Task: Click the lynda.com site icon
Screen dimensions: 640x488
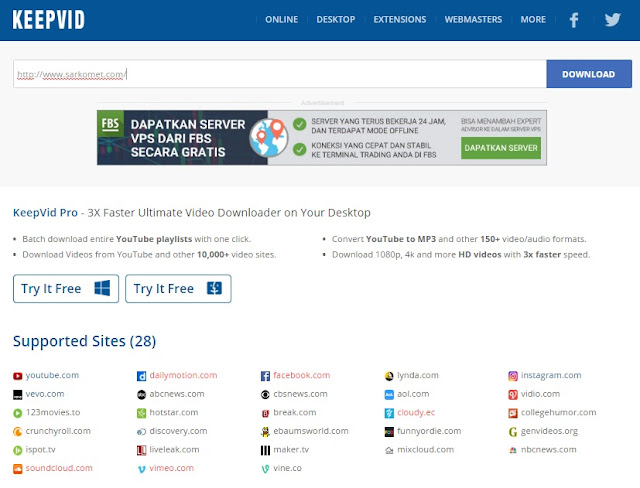Action: (x=389, y=376)
